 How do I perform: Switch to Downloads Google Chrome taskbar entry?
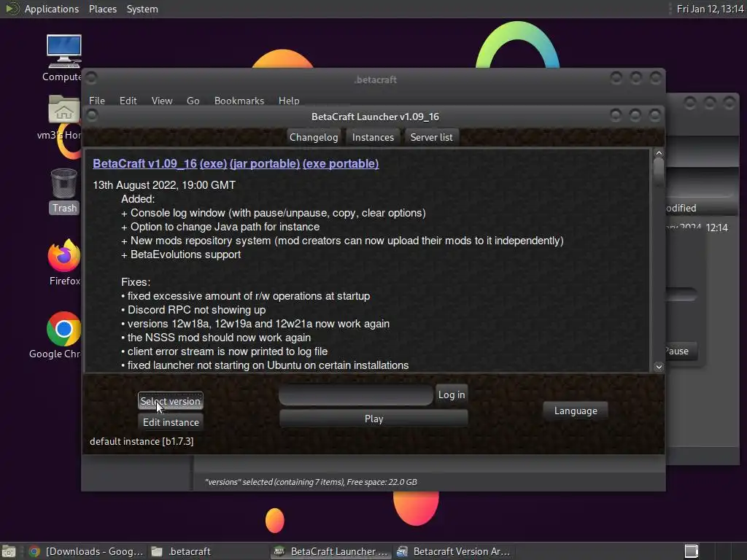86,551
